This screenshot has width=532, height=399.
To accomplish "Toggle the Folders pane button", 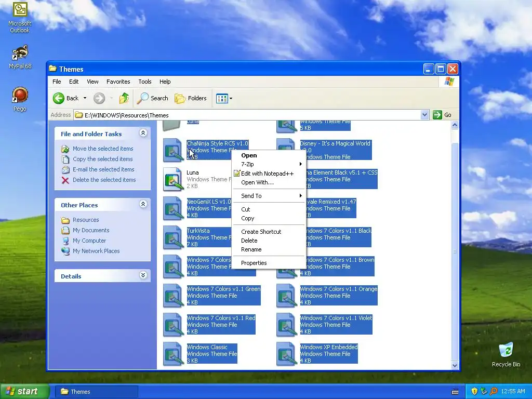I will coord(191,98).
